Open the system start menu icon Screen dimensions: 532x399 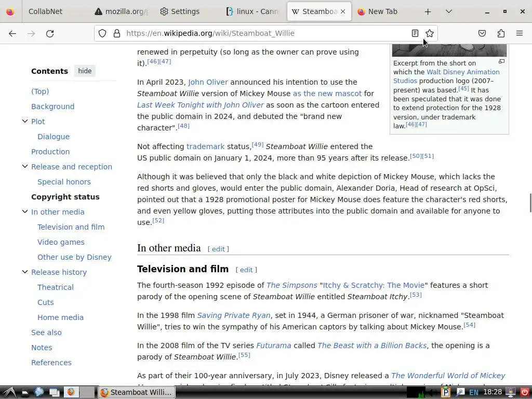pos(9,392)
